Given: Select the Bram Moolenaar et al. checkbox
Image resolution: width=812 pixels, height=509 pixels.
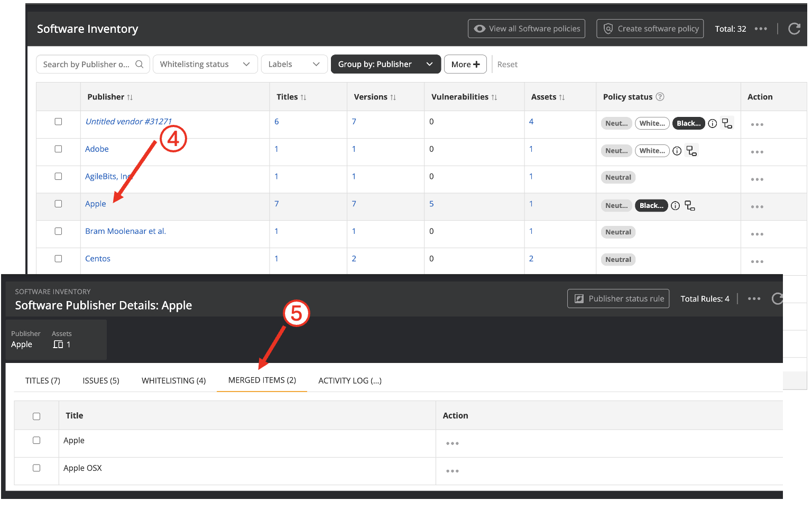Looking at the screenshot, I should pyautogui.click(x=58, y=231).
